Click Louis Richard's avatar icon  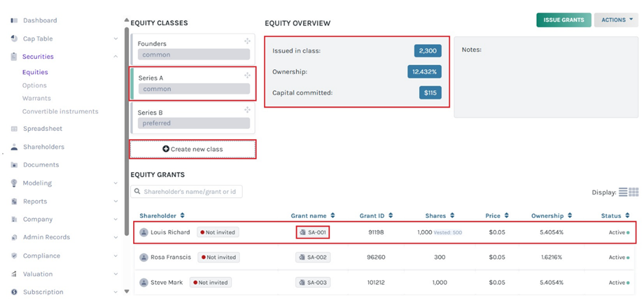click(144, 232)
